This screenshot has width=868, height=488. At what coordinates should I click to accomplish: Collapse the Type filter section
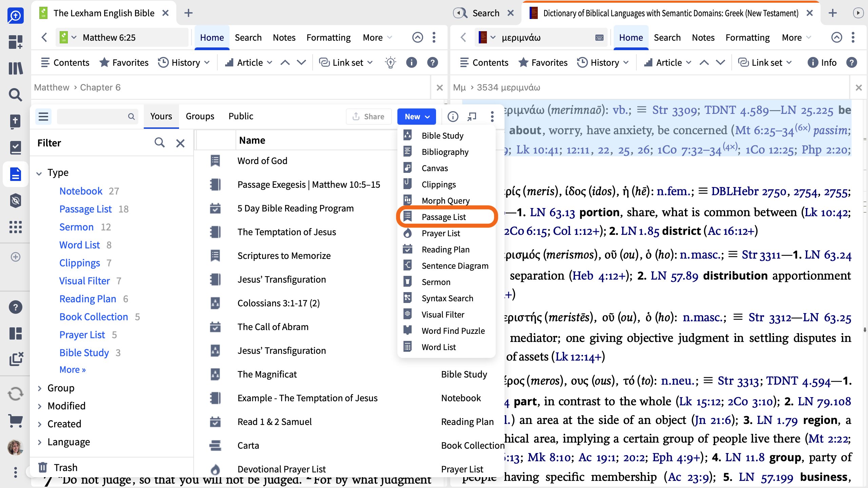[39, 173]
